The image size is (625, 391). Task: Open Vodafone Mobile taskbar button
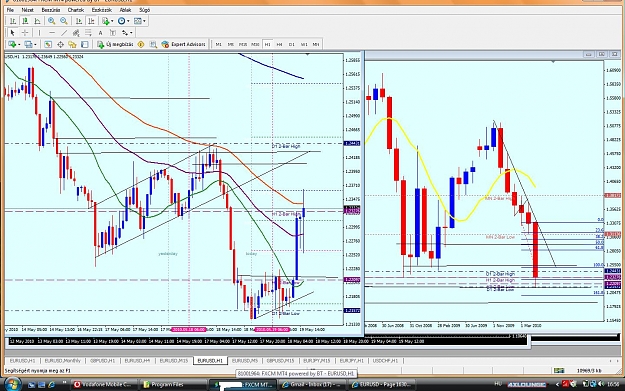click(103, 385)
